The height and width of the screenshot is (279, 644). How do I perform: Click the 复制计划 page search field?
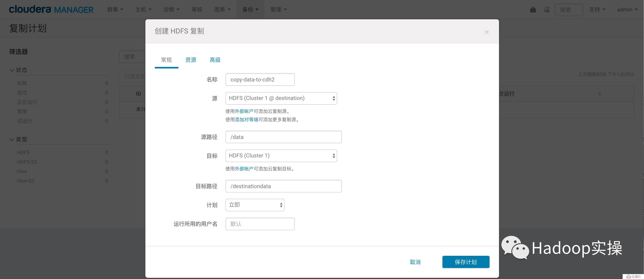(132, 57)
